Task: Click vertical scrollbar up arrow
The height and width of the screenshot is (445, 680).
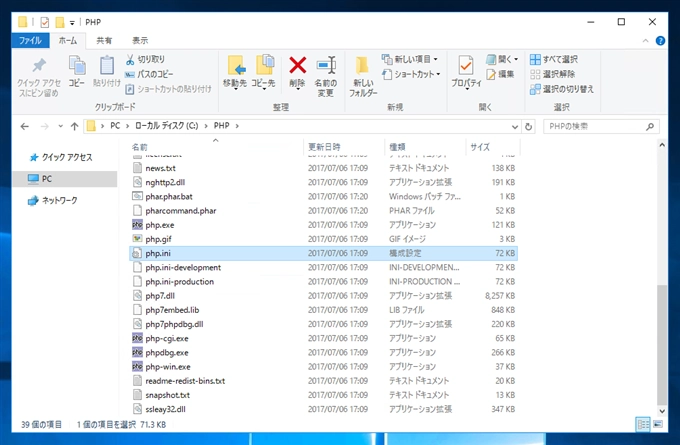Action: click(662, 145)
